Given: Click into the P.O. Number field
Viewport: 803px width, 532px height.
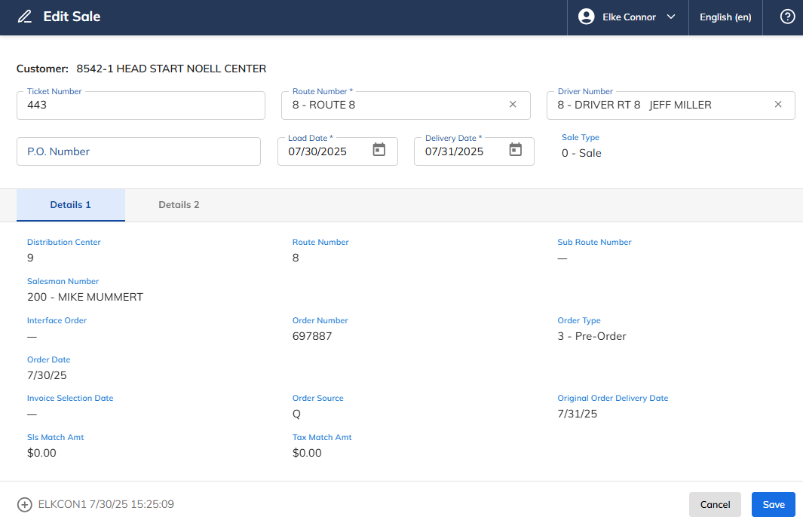Looking at the screenshot, I should [x=139, y=151].
